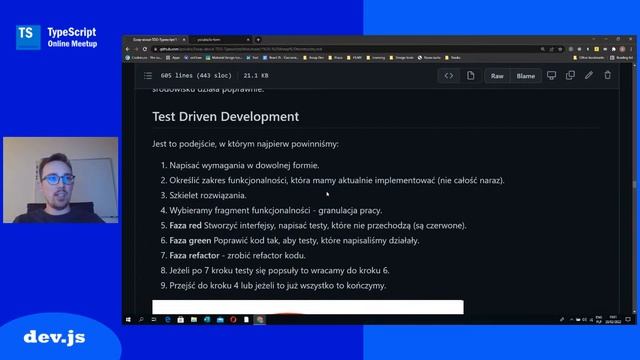This screenshot has height=360, width=640.
Task: Open the Extensions puzzle icon
Action: pyautogui.click(x=613, y=49)
